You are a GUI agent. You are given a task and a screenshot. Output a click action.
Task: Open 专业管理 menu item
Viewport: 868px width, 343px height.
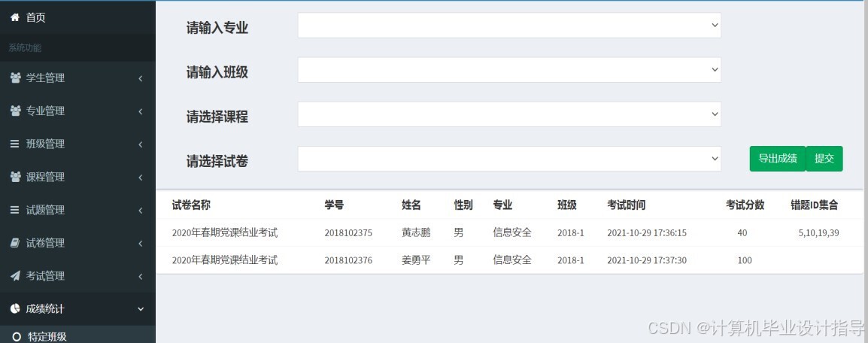(x=77, y=111)
